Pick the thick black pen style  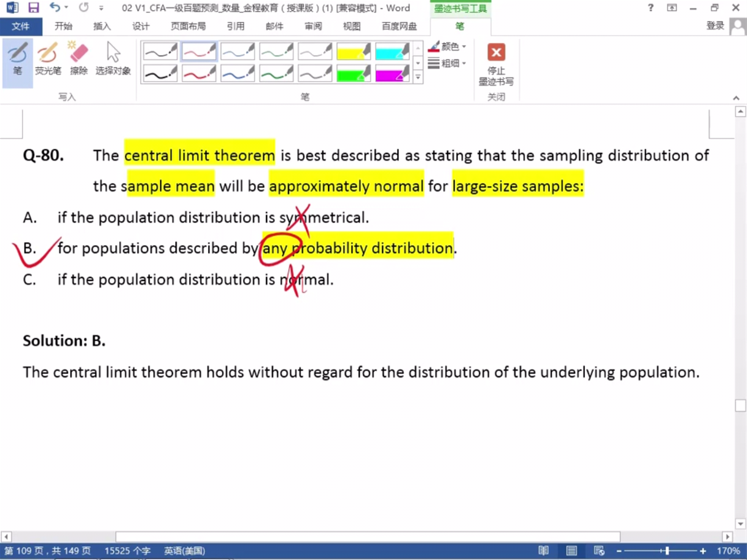tap(160, 73)
